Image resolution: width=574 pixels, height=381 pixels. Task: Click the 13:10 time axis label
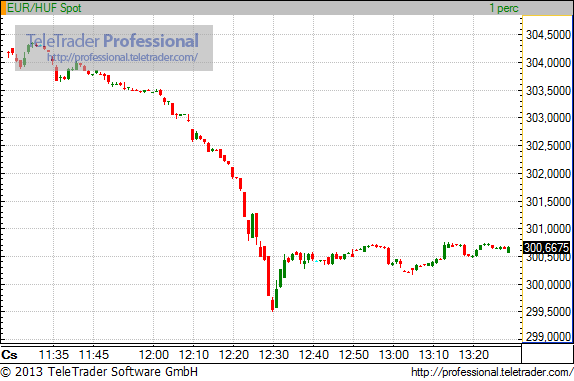coord(433,355)
